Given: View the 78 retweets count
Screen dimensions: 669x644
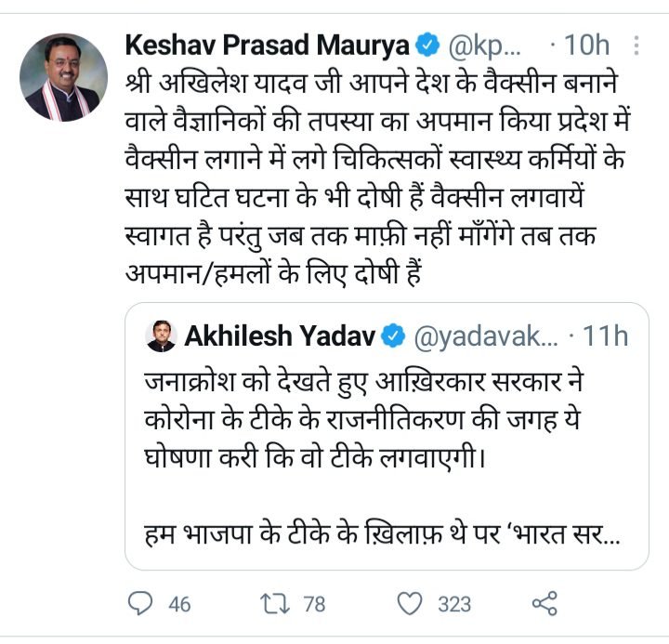Looking at the screenshot, I should click(x=314, y=605).
